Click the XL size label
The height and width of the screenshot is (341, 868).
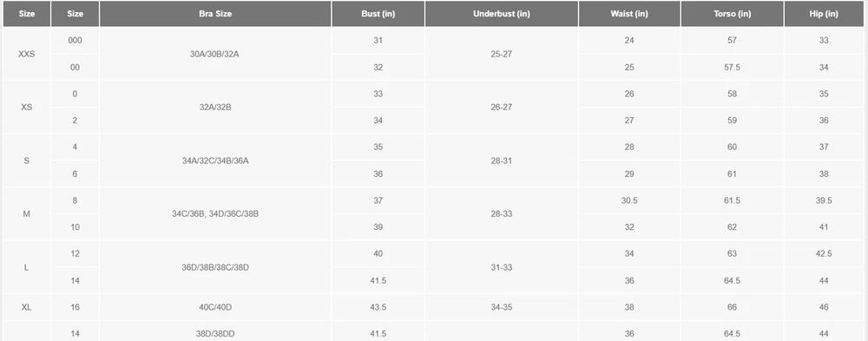27,307
